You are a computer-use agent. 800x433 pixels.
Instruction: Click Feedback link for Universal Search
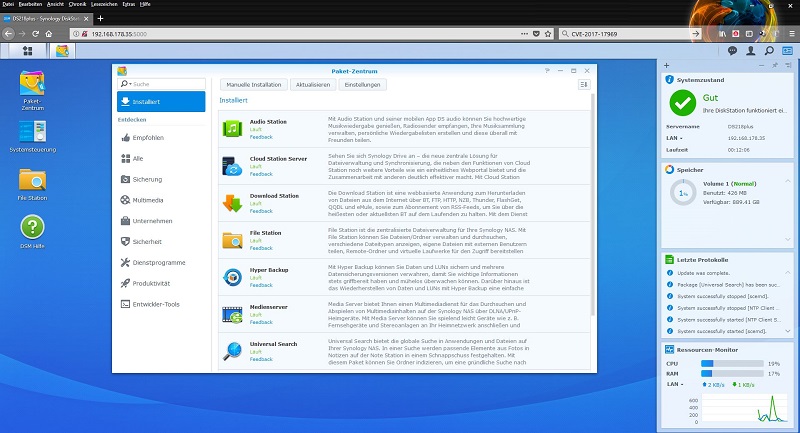coord(261,359)
